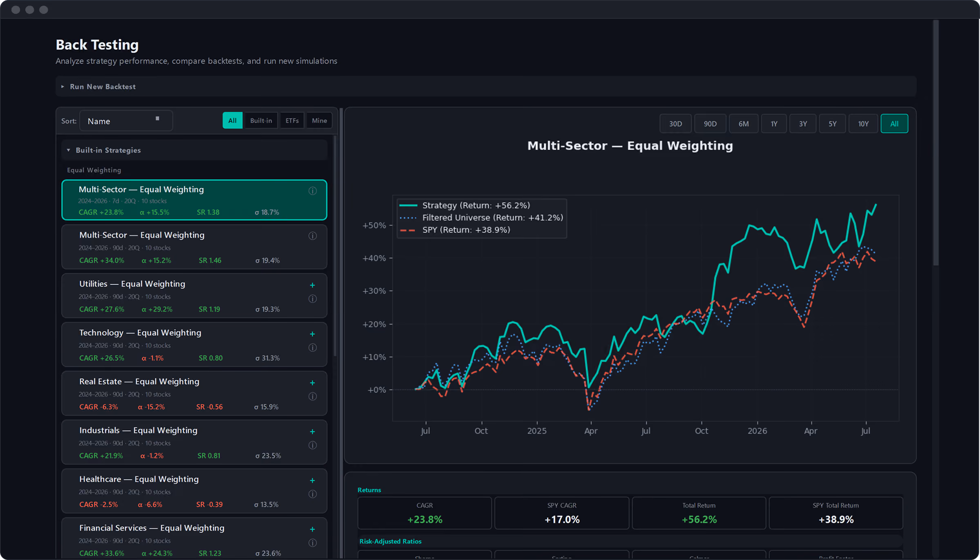Select Industrials — Equal Weighting card
Viewport: 980px width, 560px height.
pyautogui.click(x=194, y=442)
